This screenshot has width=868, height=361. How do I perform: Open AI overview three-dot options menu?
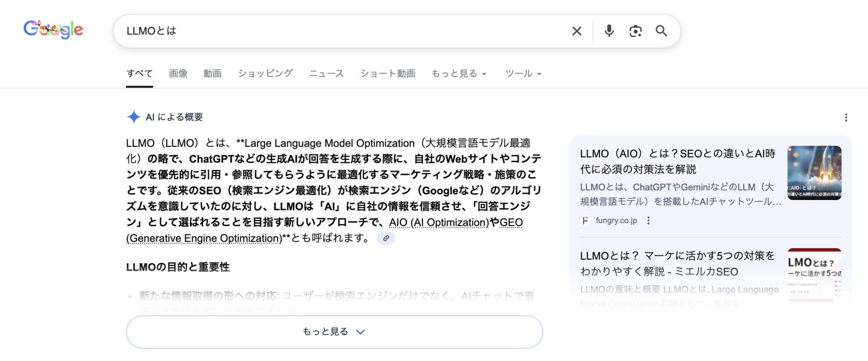point(846,117)
